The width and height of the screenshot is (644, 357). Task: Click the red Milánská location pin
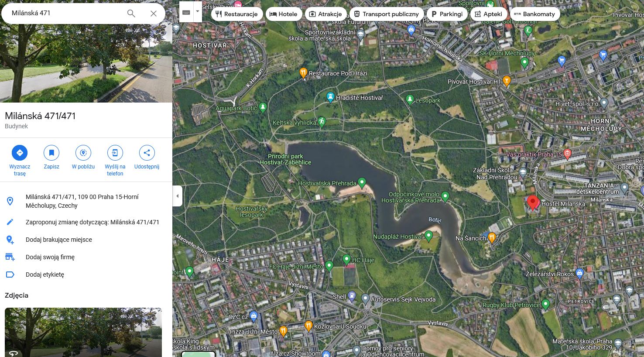point(533,203)
